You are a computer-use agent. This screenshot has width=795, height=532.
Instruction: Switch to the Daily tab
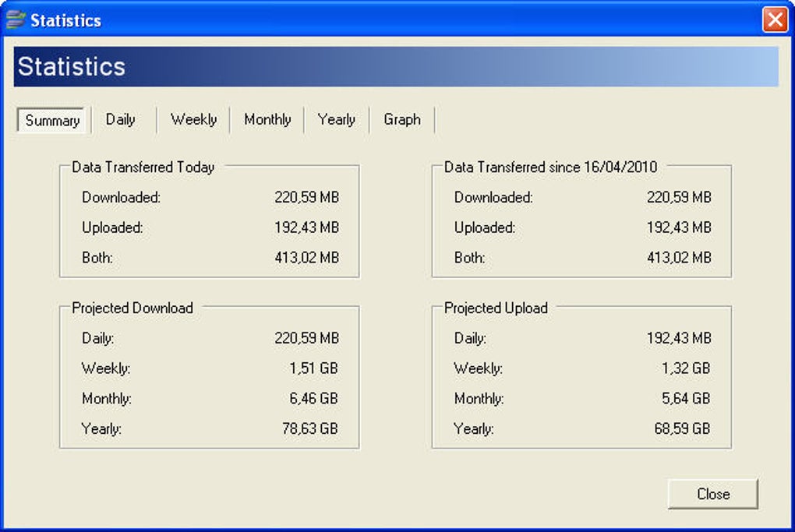[x=120, y=120]
